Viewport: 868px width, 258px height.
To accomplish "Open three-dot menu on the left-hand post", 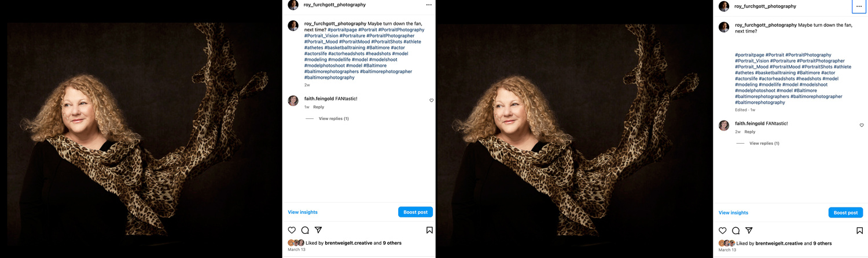I will pyautogui.click(x=429, y=5).
